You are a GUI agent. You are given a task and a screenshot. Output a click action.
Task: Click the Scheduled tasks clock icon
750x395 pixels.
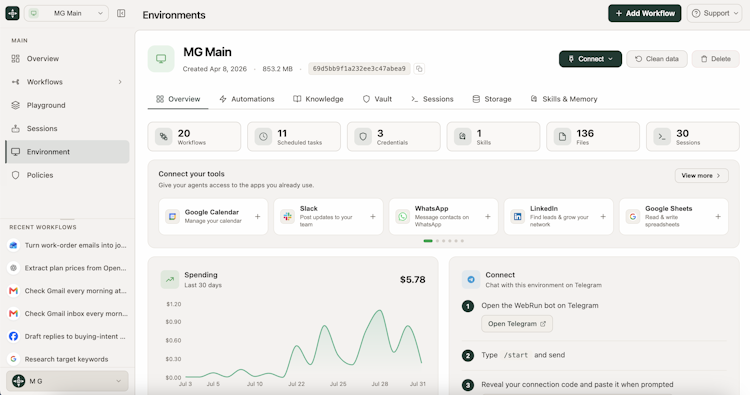coord(263,137)
